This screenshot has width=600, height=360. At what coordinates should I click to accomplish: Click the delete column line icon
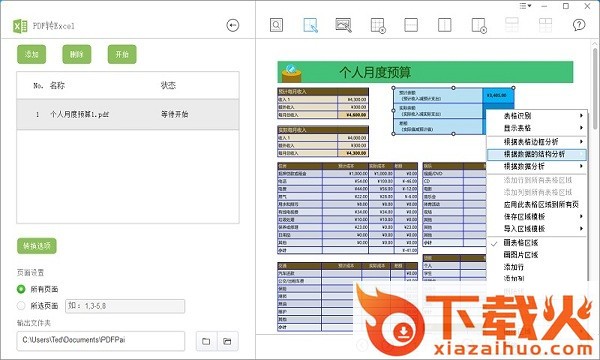[x=479, y=26]
